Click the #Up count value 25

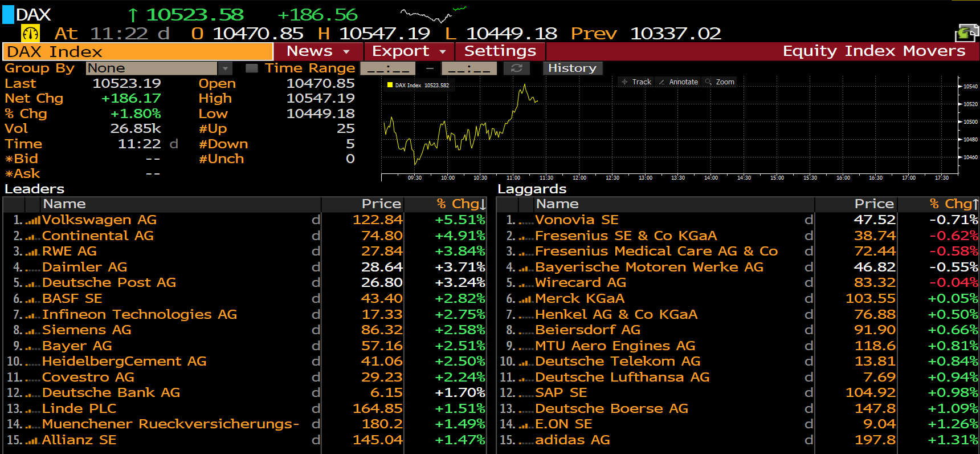pyautogui.click(x=345, y=129)
